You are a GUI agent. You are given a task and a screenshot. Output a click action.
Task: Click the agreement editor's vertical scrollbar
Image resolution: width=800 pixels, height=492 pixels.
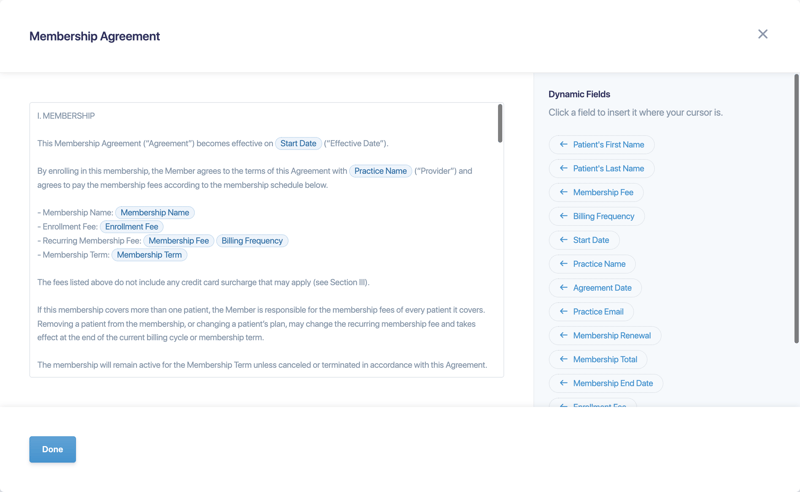pos(500,124)
